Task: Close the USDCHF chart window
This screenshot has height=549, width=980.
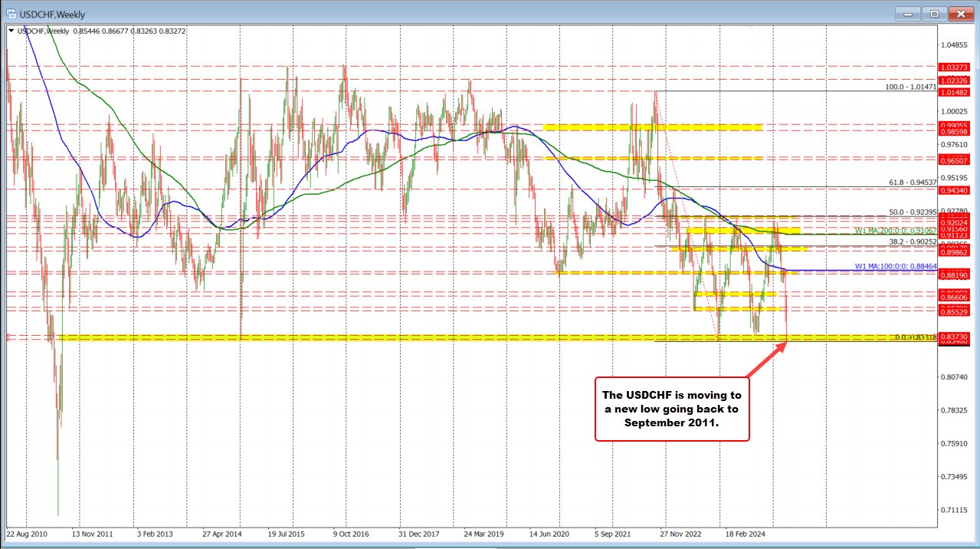Action: click(x=959, y=13)
